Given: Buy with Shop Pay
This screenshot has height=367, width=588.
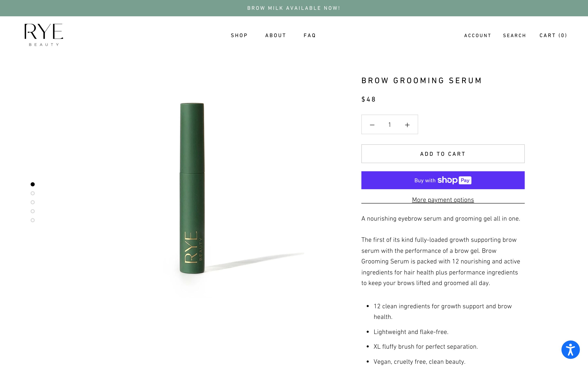Looking at the screenshot, I should (x=443, y=180).
